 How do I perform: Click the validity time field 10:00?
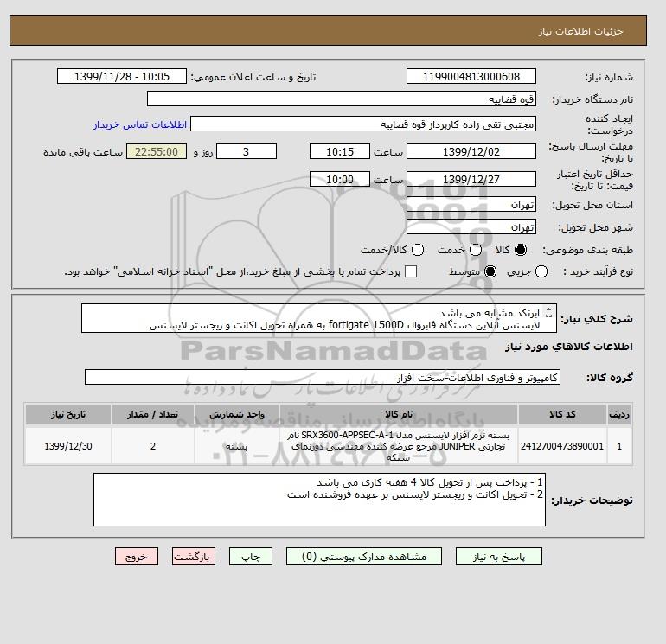[x=340, y=179]
